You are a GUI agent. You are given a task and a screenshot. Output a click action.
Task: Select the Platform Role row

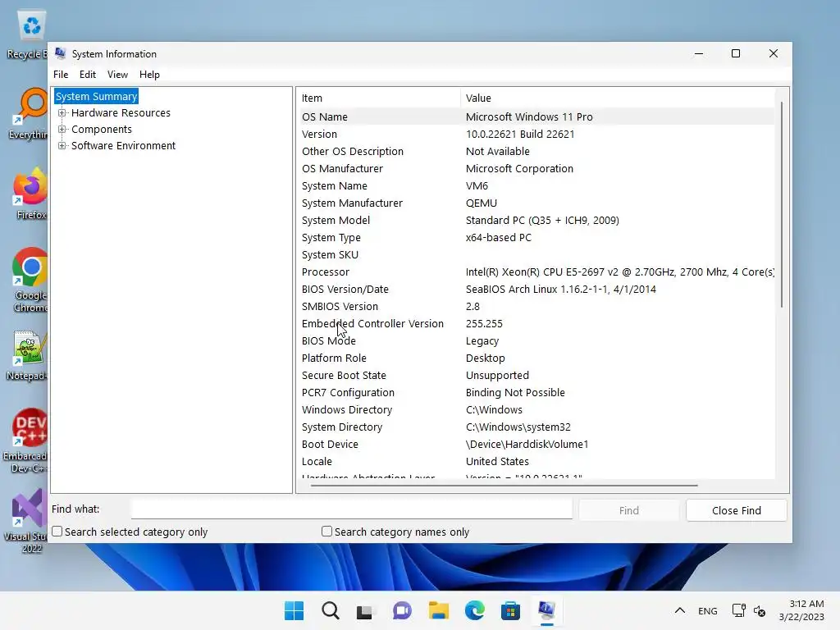pos(536,358)
